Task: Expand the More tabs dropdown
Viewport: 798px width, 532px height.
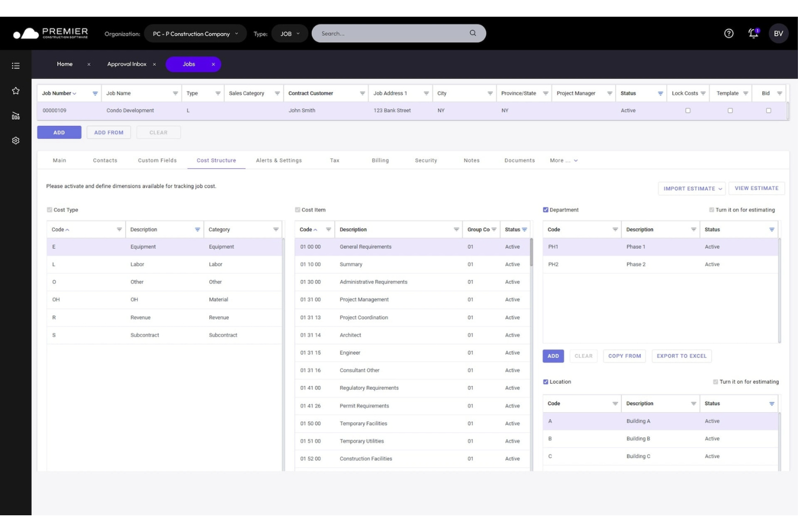Action: (563, 161)
